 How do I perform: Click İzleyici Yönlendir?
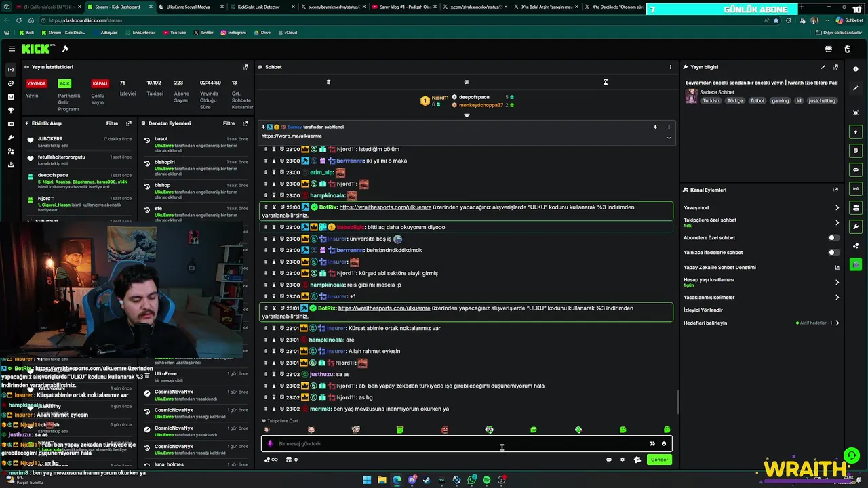coord(703,310)
